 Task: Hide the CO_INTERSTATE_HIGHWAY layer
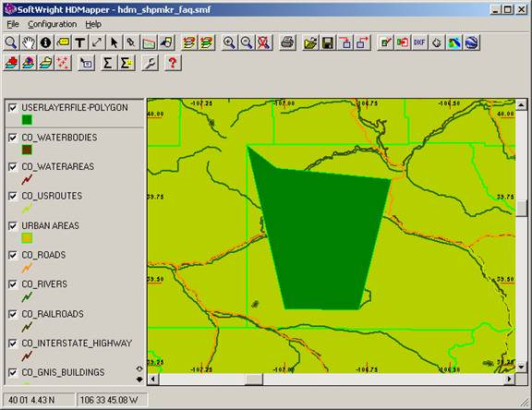(13, 344)
